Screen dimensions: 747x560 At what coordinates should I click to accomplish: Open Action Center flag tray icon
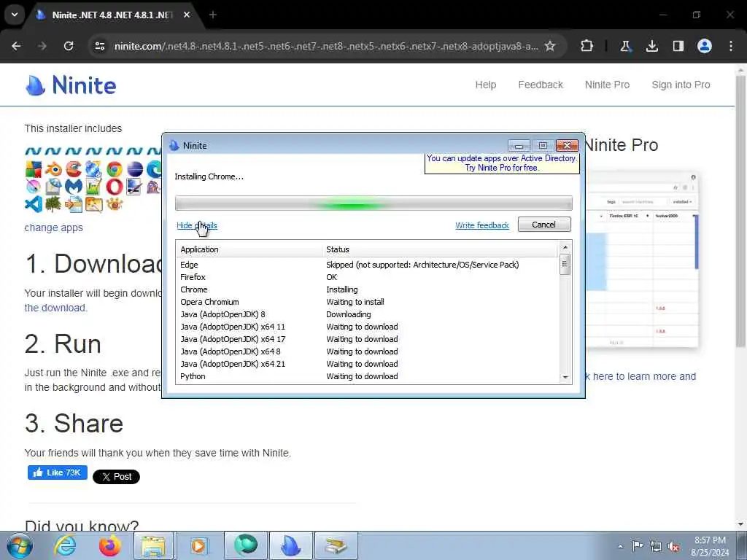point(638,546)
